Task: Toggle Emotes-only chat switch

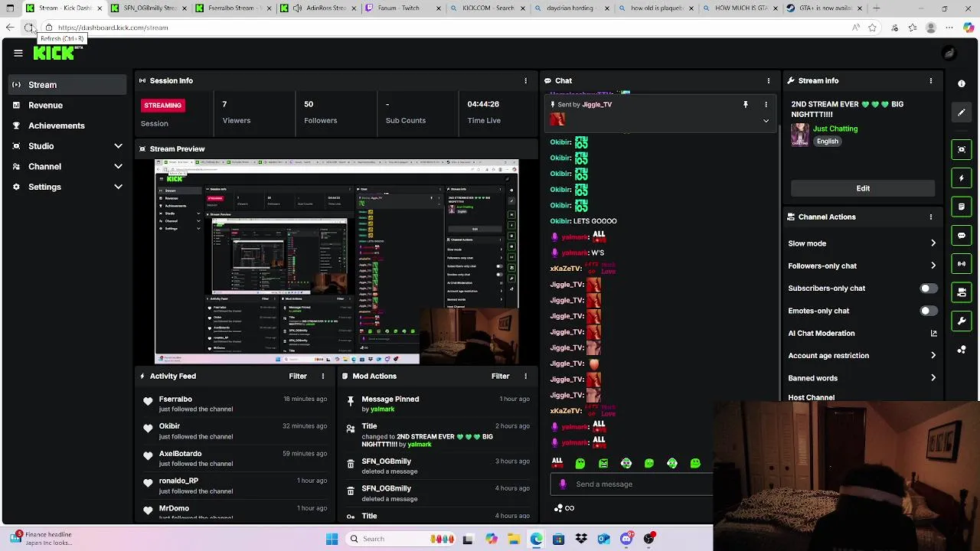Action: pyautogui.click(x=927, y=311)
